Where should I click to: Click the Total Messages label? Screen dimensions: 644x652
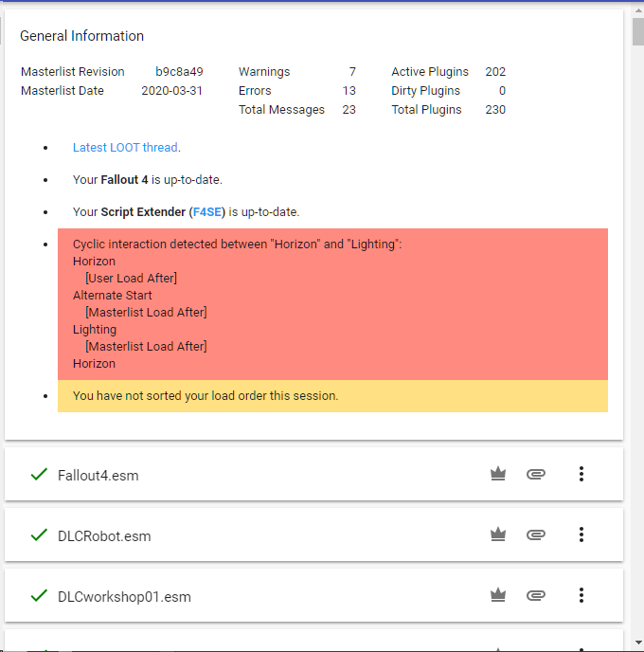(x=281, y=110)
